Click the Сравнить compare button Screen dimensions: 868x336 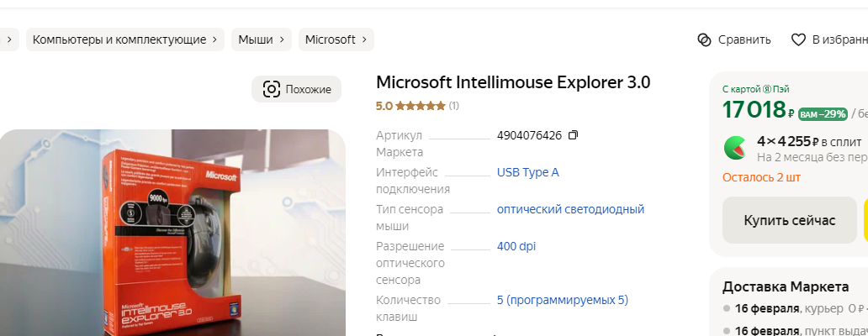[x=734, y=39]
